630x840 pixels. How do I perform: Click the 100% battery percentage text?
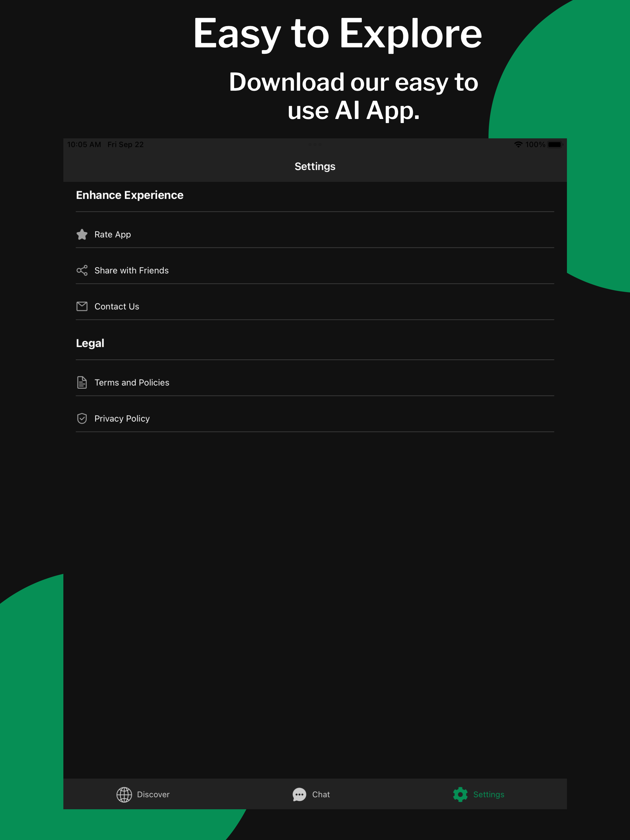(535, 144)
